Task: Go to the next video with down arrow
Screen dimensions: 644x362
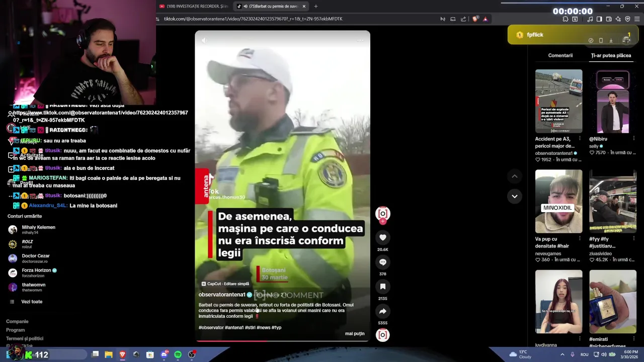Action: click(x=514, y=196)
